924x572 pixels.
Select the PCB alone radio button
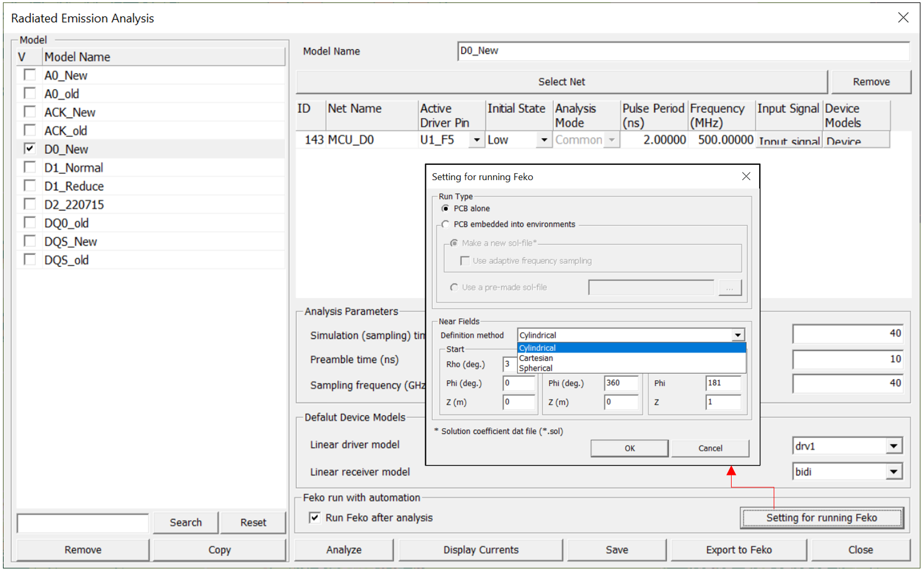[x=446, y=209]
